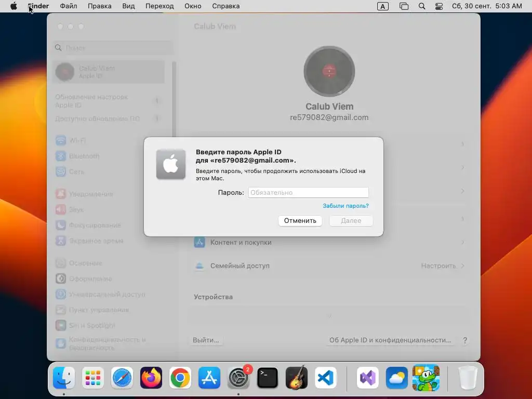This screenshot has height=399, width=532.
Task: Click Настроить for Семейный доступ
Action: [x=438, y=265]
